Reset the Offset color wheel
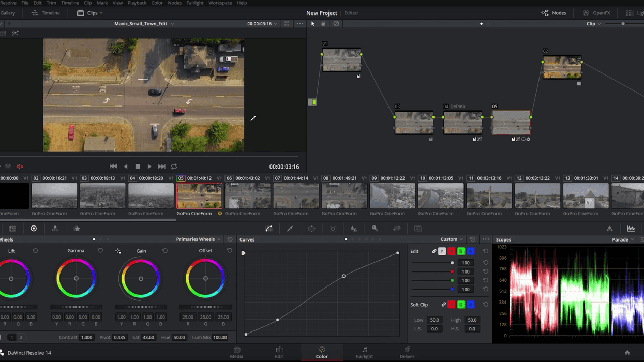The image size is (644, 362). point(230,251)
